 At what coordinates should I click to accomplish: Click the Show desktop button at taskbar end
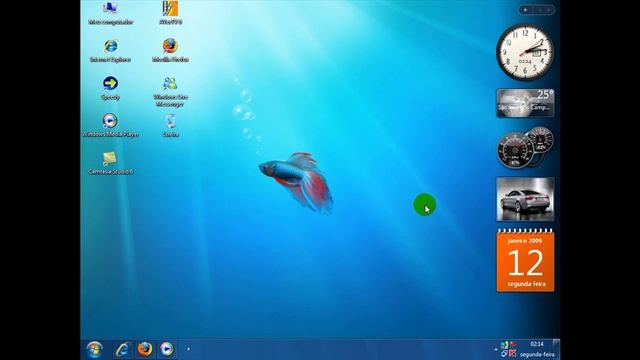coord(556,349)
